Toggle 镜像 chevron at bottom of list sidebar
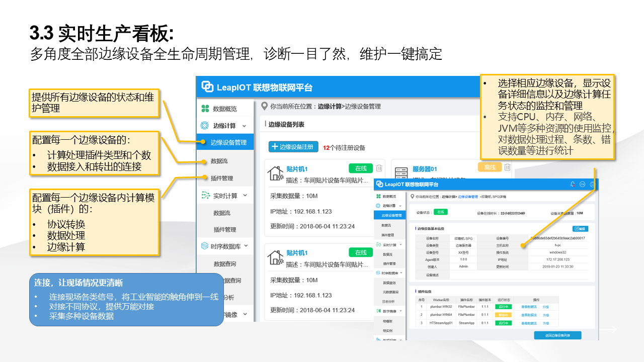The height and width of the screenshot is (362, 644). pos(246,314)
